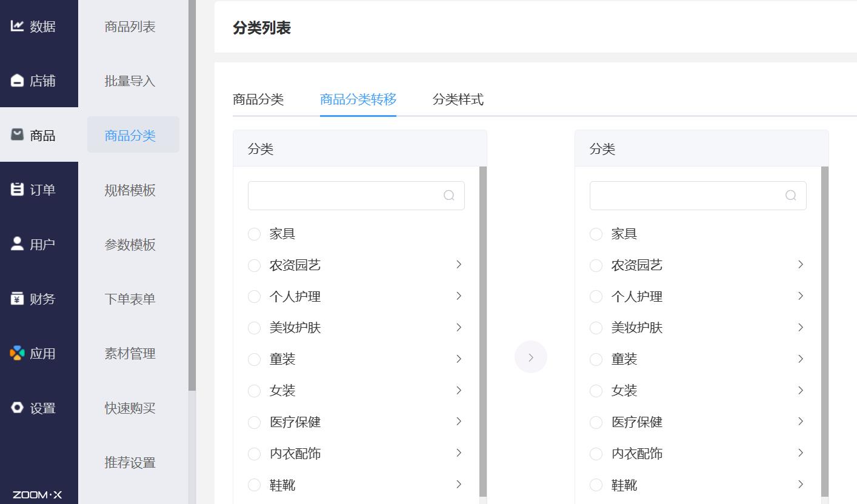Open the 订单 clipboard icon

tap(17, 189)
